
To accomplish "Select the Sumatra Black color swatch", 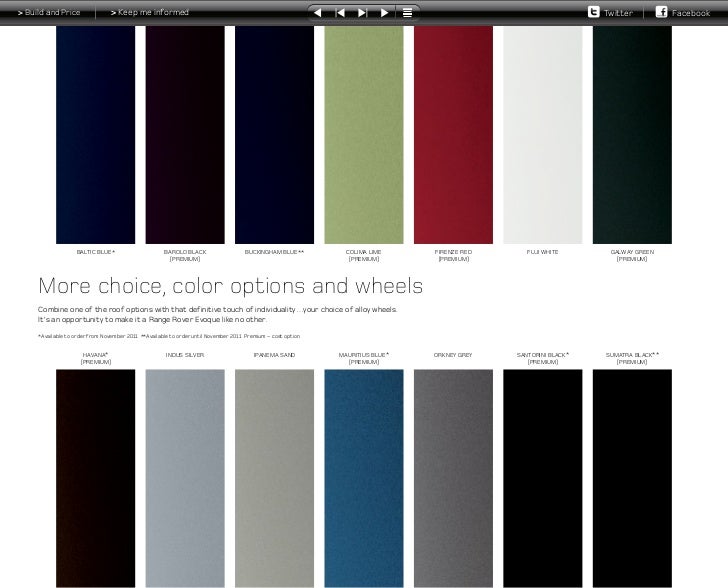I will (632, 478).
